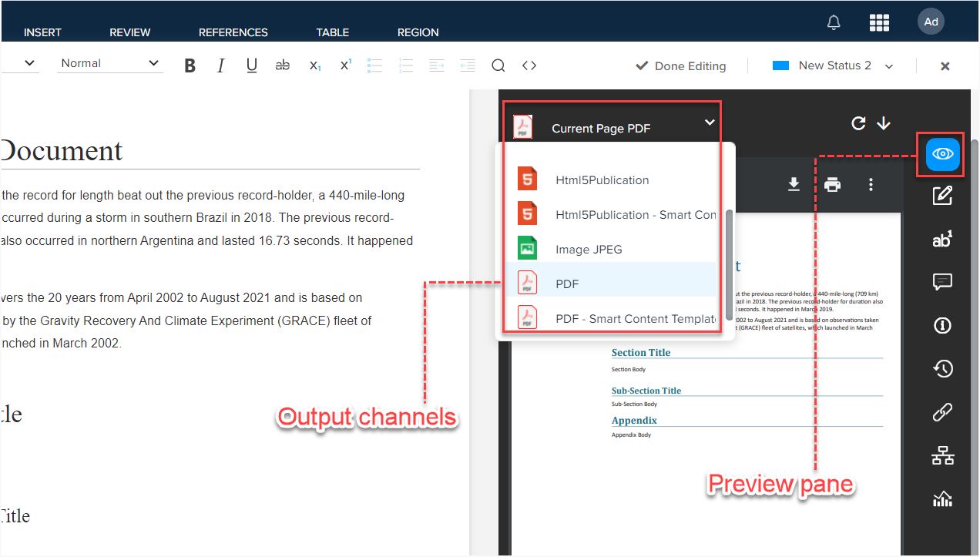Open the REFERENCES tab

point(233,32)
